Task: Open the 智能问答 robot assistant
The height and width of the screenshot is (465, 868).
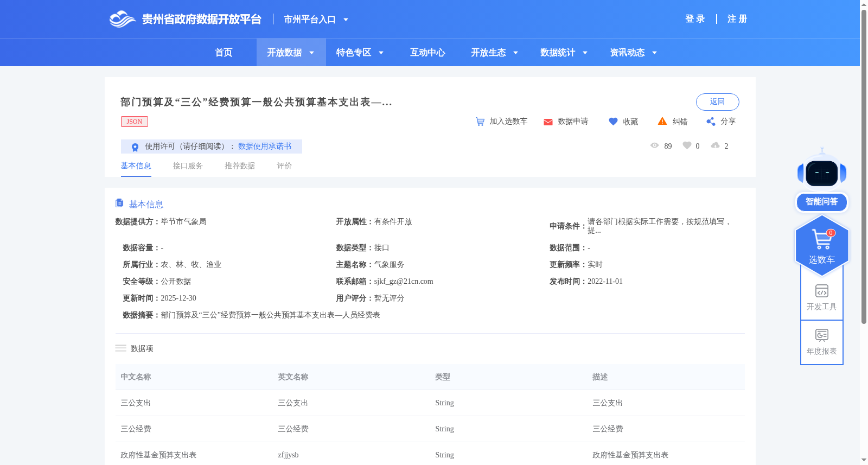Action: 822,180
